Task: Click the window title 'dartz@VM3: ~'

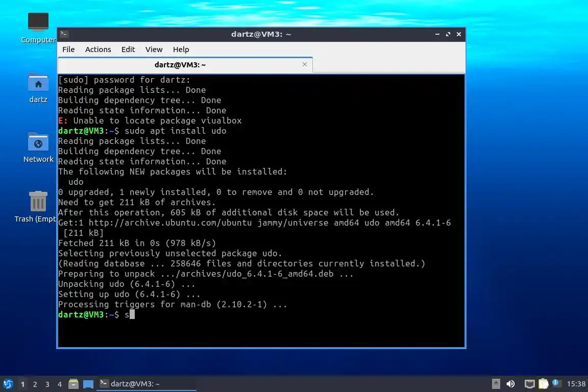Action: pos(261,34)
